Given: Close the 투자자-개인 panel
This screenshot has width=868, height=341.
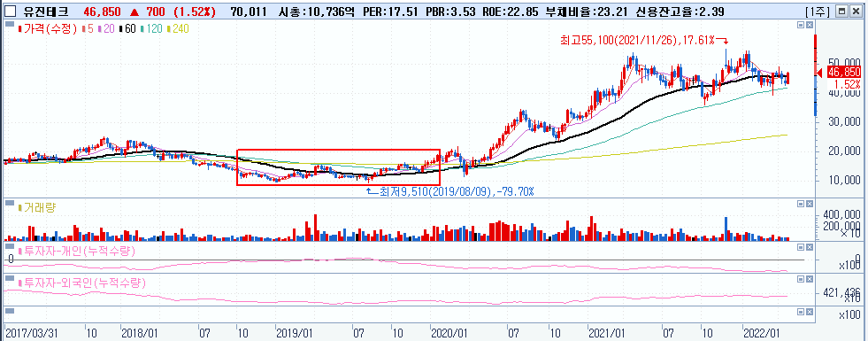Looking at the screenshot, I should click(x=809, y=247).
